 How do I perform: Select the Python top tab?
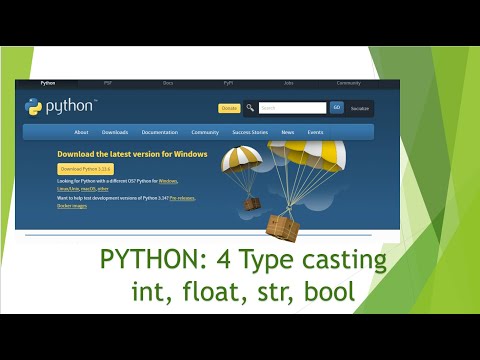tap(48, 83)
